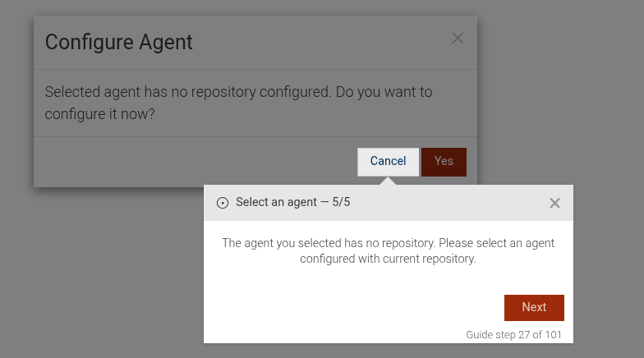The width and height of the screenshot is (644, 358).
Task: Dismiss the guide tooltip with its X icon
Action: pos(554,203)
